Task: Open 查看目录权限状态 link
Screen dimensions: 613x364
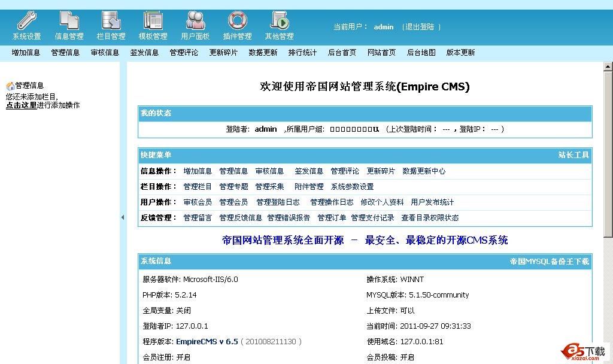Action: (430, 218)
